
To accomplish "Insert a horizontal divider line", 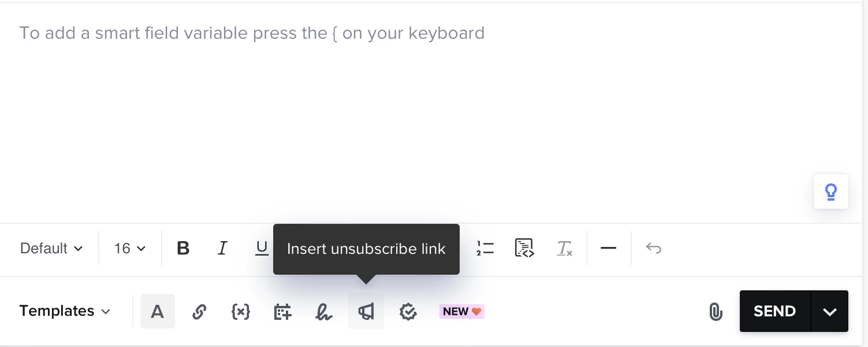I will pos(608,248).
